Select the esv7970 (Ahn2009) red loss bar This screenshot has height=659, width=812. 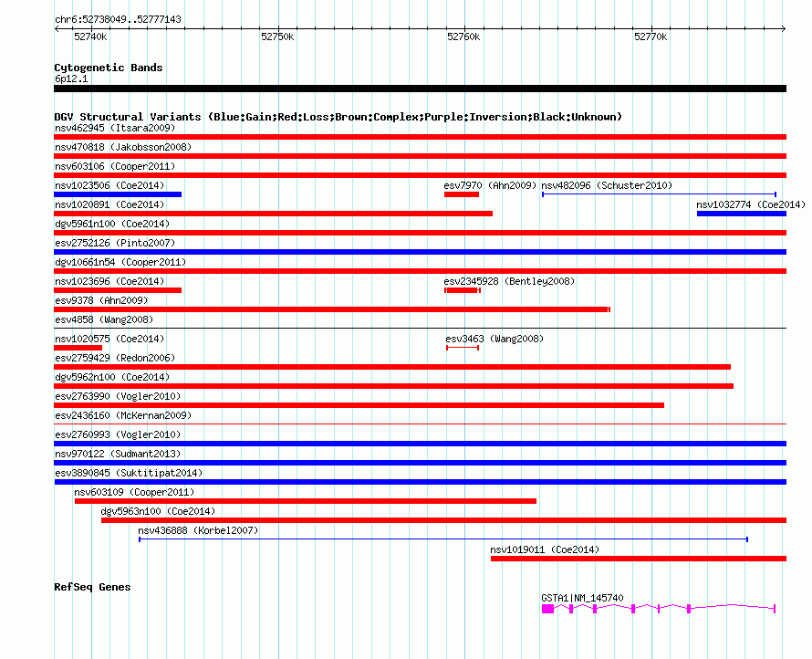coord(462,194)
